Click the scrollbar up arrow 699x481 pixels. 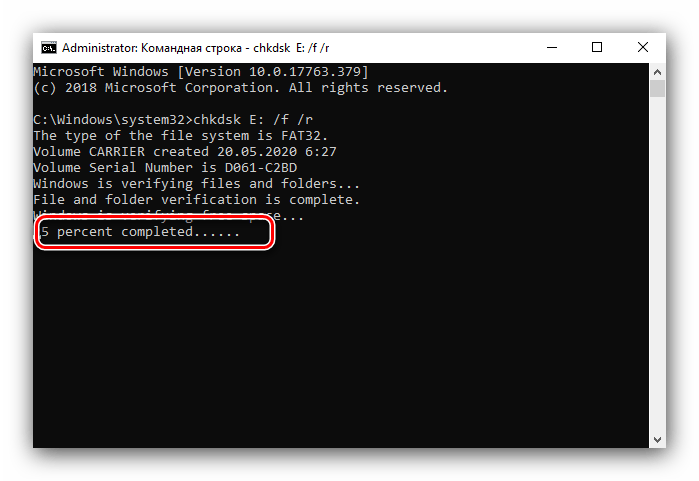pos(657,71)
